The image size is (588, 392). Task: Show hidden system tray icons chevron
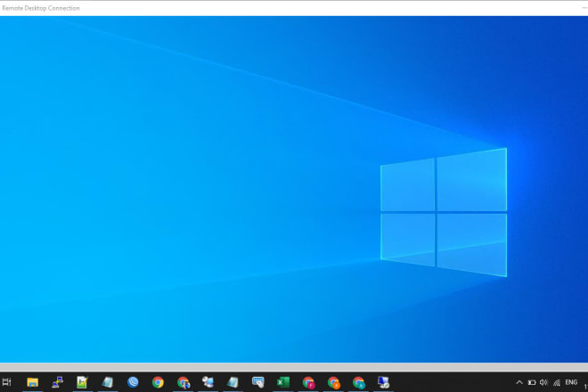point(519,382)
